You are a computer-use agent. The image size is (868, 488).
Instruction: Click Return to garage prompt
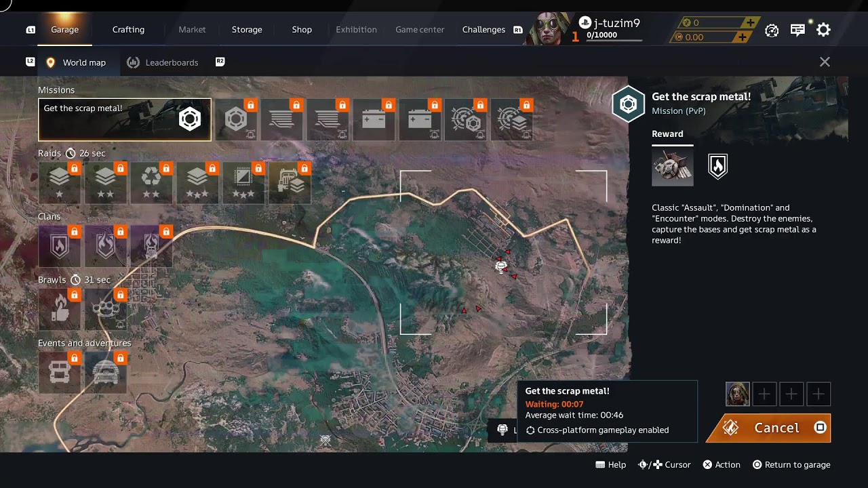click(791, 465)
